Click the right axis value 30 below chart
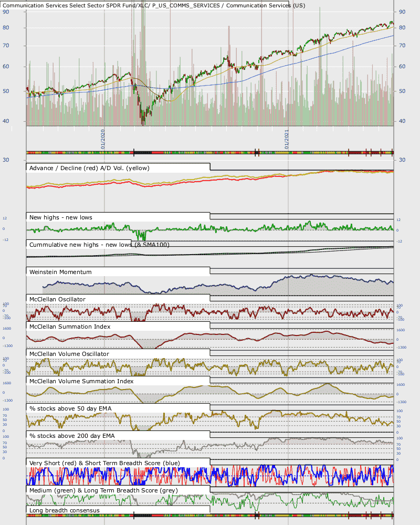 pyautogui.click(x=402, y=160)
